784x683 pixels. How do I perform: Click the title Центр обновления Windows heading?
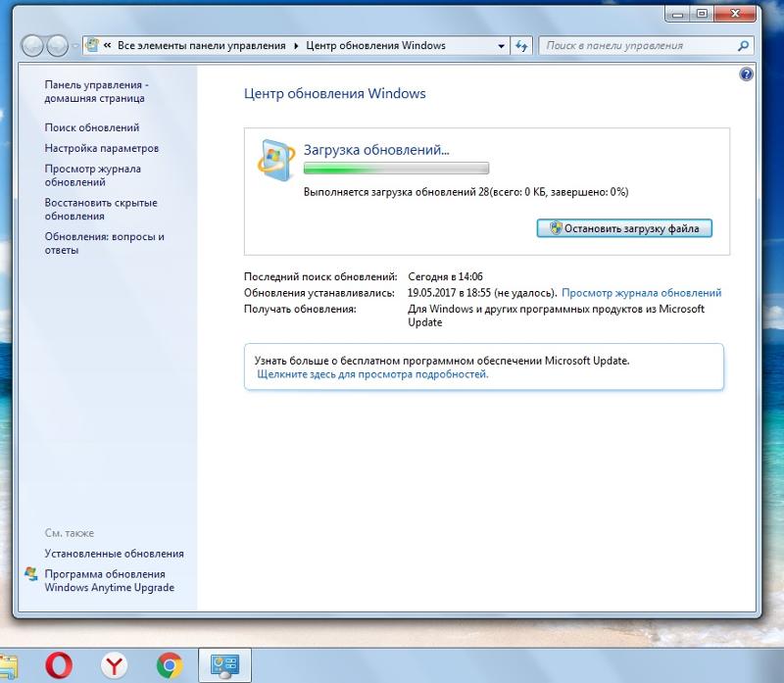coord(335,93)
